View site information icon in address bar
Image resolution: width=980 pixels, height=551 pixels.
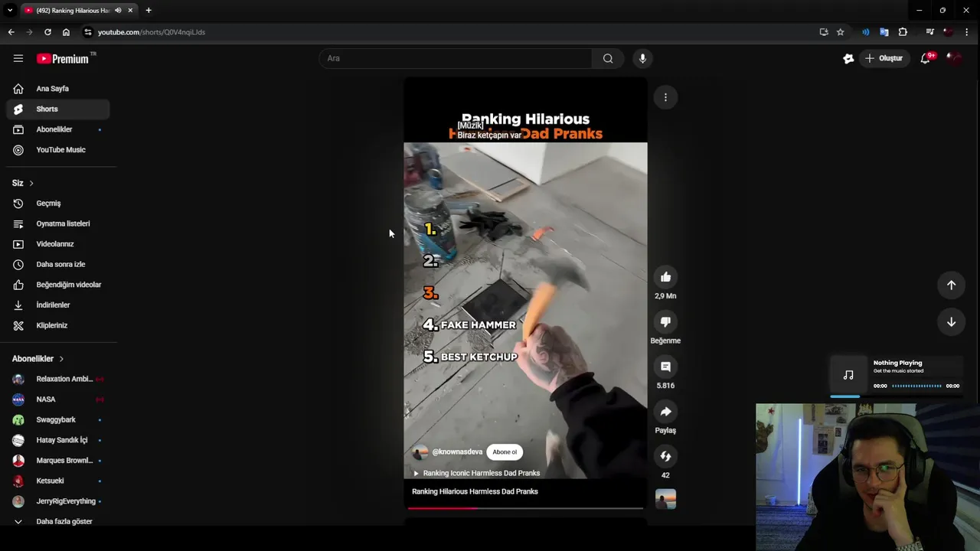(88, 32)
